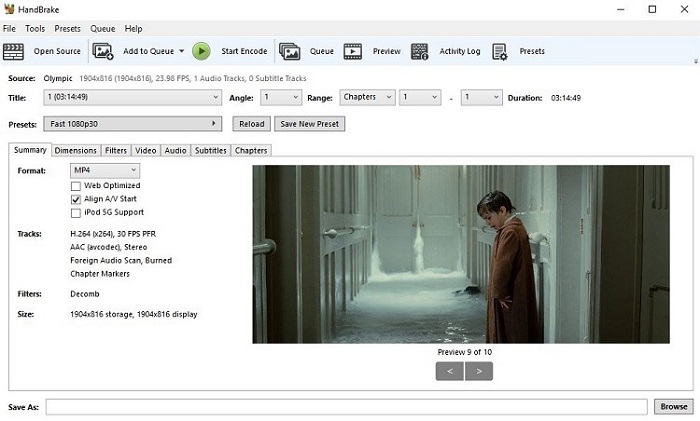Expand the Fast 1080p30 presets selector
This screenshot has width=700, height=421.
(x=133, y=124)
